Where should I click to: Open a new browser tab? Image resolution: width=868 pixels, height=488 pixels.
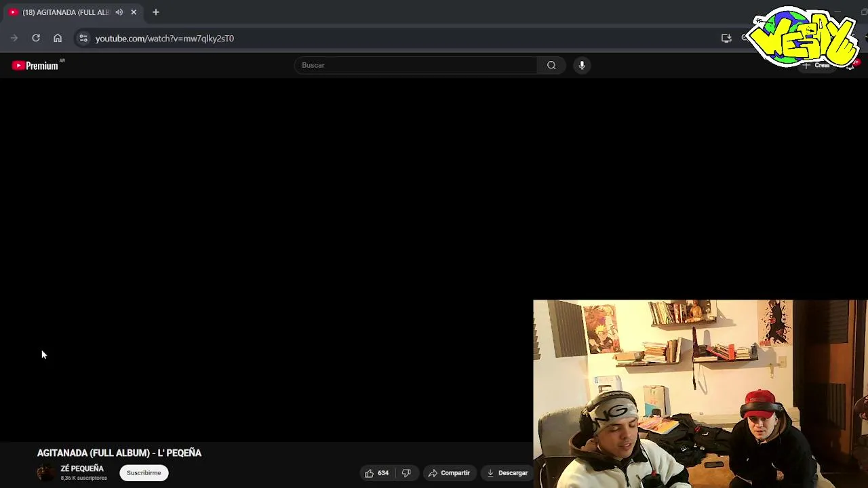156,12
